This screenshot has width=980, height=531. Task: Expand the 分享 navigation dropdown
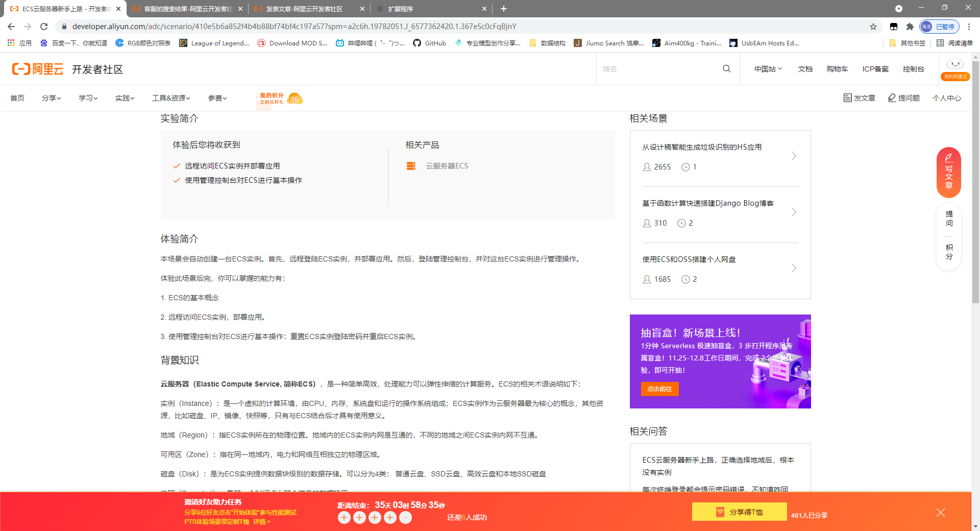tap(52, 98)
